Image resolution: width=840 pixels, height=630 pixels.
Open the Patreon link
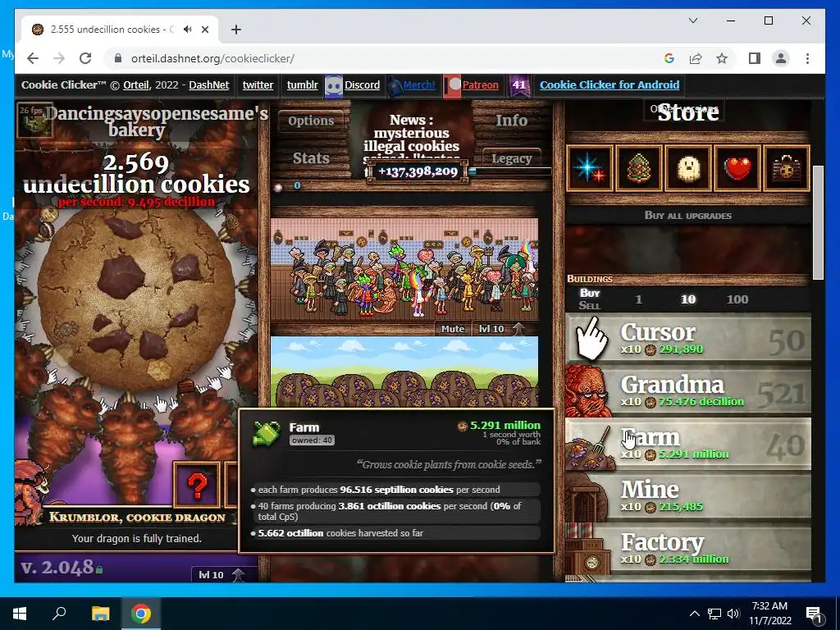pyautogui.click(x=480, y=85)
